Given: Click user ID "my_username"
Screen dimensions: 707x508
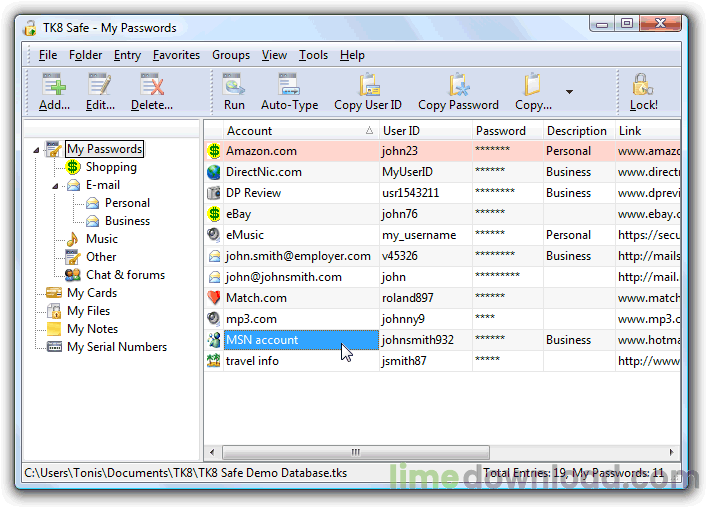Looking at the screenshot, I should click(419, 235).
